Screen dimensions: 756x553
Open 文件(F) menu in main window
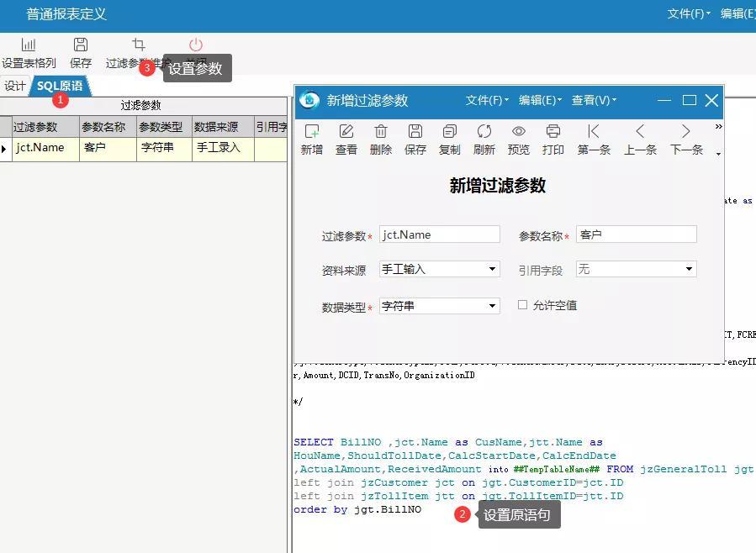(689, 14)
